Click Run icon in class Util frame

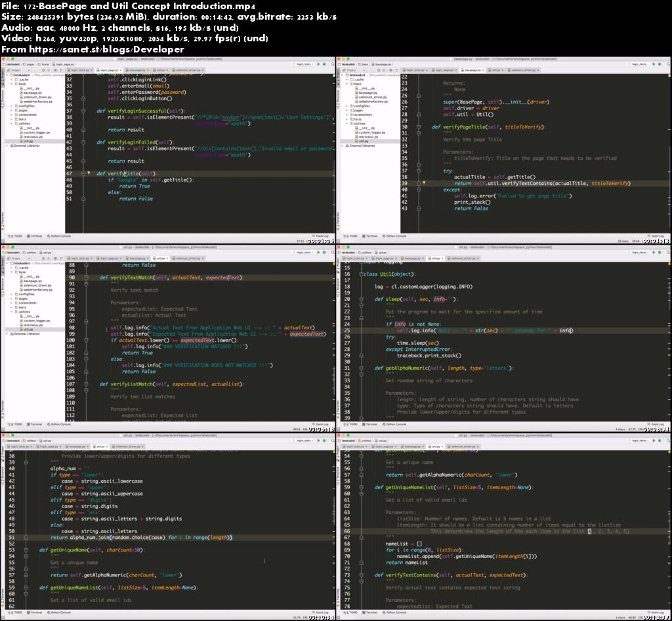coord(654,252)
